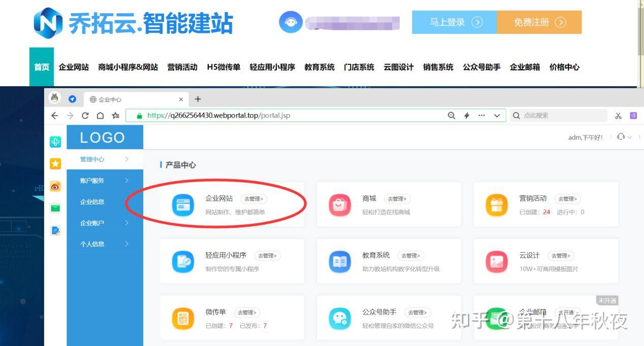Screen dimensions: 644x346
Task: Select H5微传单 in top navigation
Action: click(223, 67)
